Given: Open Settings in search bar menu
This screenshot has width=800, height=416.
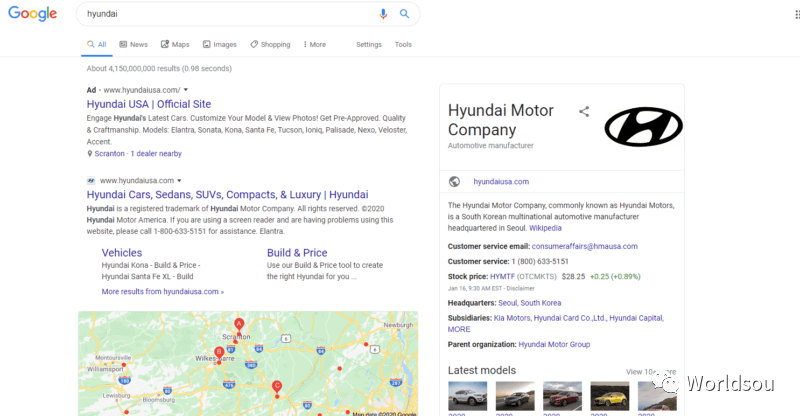Looking at the screenshot, I should [369, 45].
